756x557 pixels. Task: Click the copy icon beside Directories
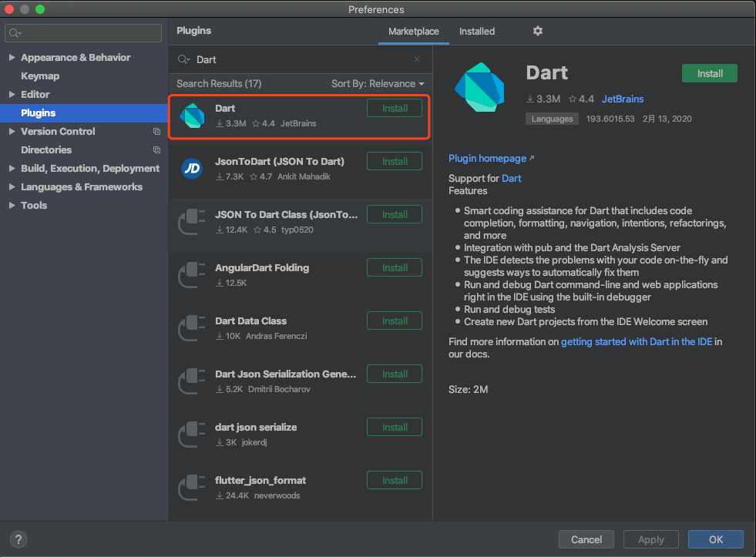pyautogui.click(x=156, y=150)
